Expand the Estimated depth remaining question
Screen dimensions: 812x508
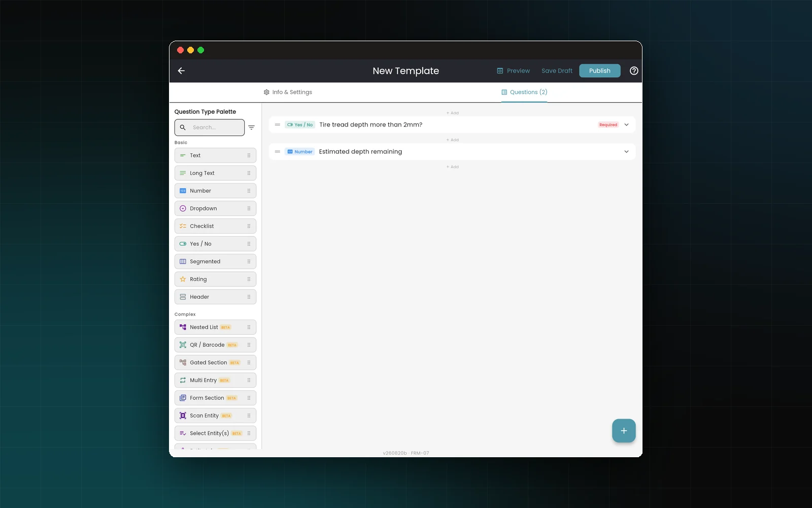(626, 151)
